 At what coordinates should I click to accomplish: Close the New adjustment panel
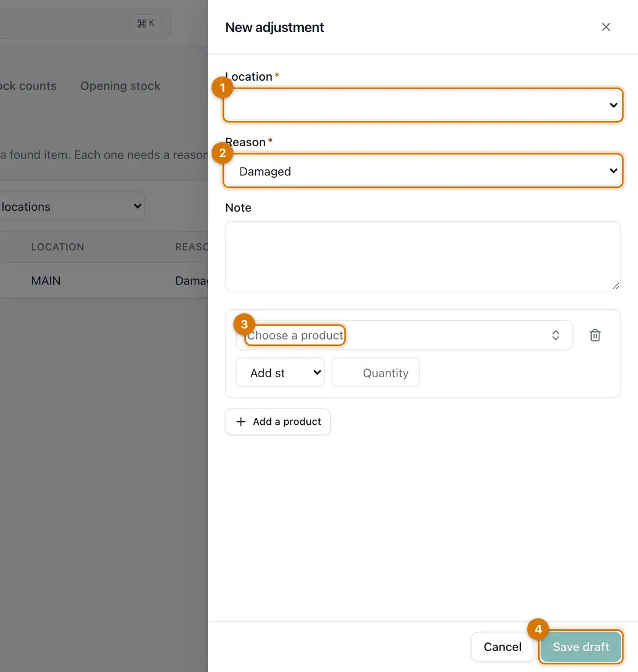click(x=606, y=27)
